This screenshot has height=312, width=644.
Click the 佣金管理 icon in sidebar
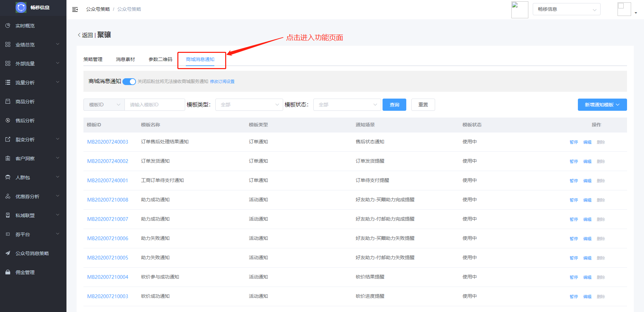click(x=8, y=272)
